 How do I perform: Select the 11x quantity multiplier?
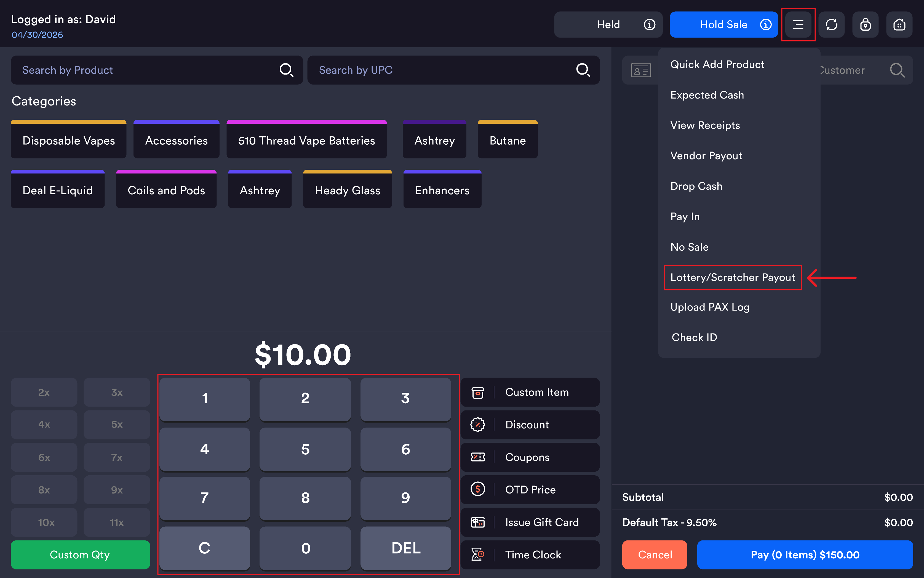117,522
